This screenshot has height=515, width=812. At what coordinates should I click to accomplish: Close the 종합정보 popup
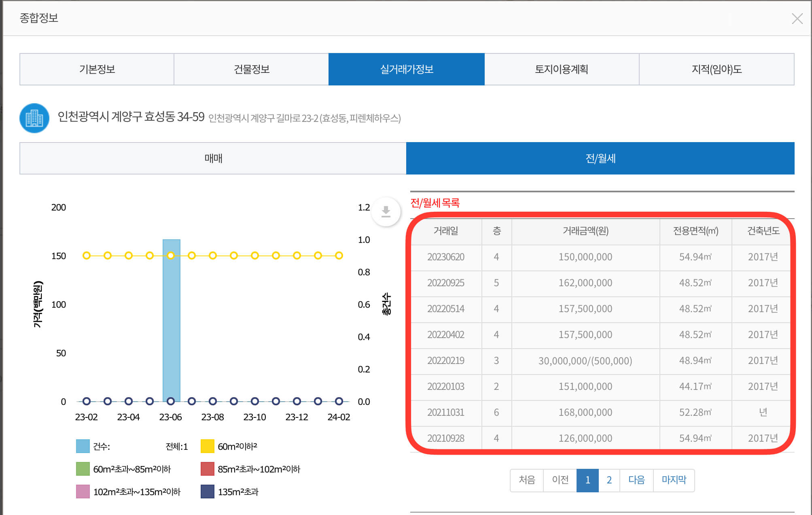(x=797, y=18)
